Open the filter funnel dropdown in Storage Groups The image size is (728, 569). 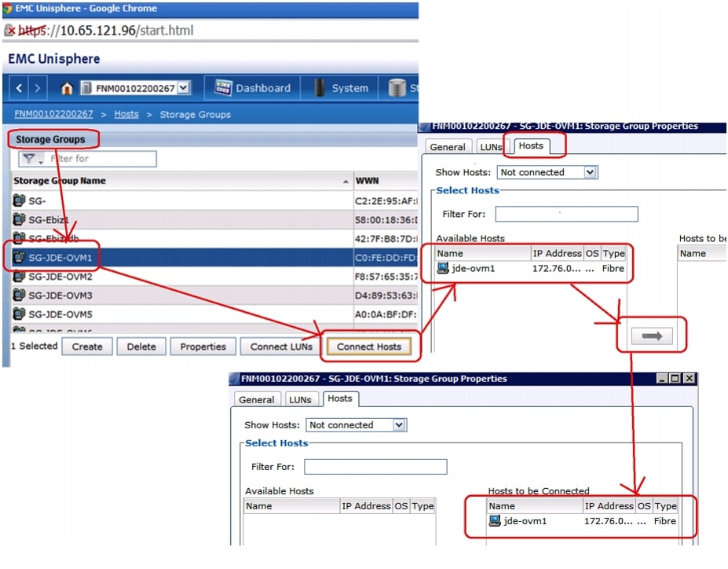tap(31, 159)
